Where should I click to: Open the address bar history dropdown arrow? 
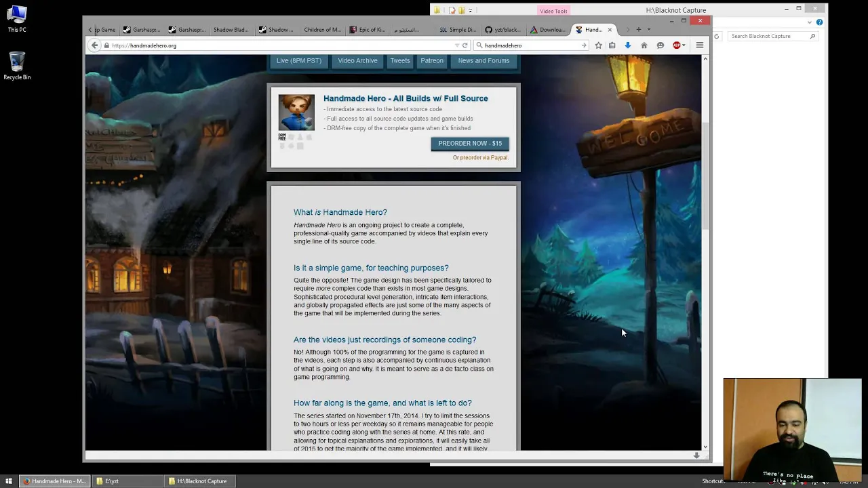tap(457, 45)
